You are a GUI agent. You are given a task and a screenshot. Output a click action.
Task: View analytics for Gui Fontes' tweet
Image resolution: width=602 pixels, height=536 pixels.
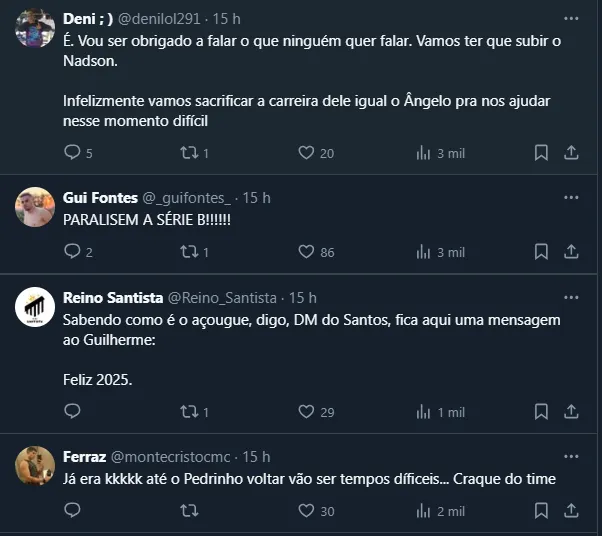tap(423, 252)
